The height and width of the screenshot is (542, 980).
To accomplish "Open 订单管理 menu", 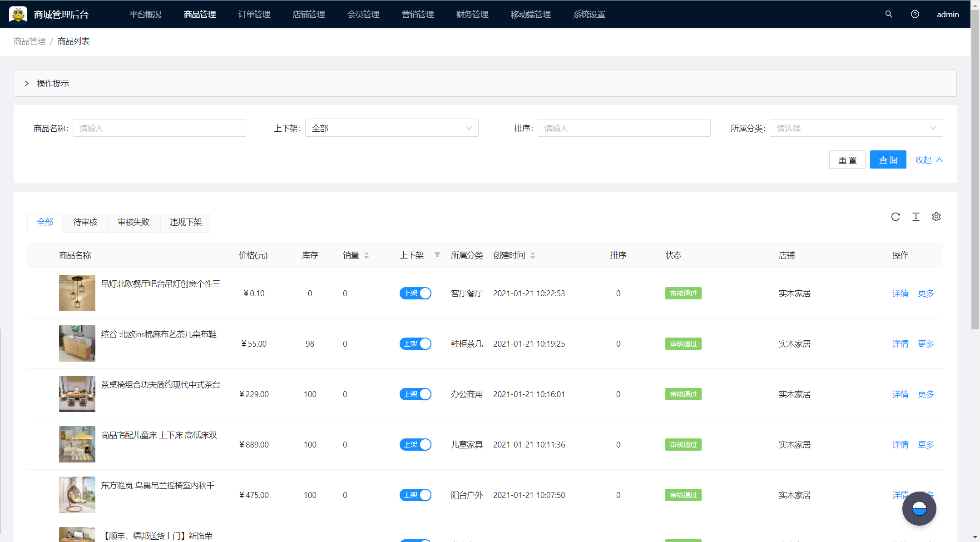I will coord(254,14).
